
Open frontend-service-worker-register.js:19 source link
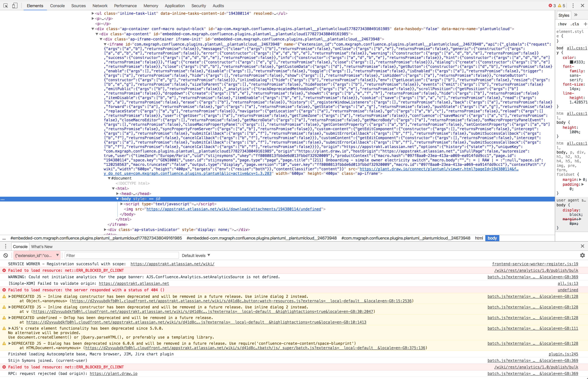(x=535, y=264)
